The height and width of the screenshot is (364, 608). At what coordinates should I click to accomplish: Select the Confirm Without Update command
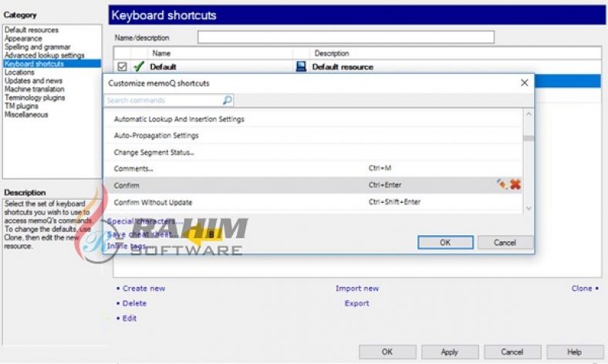(x=313, y=202)
